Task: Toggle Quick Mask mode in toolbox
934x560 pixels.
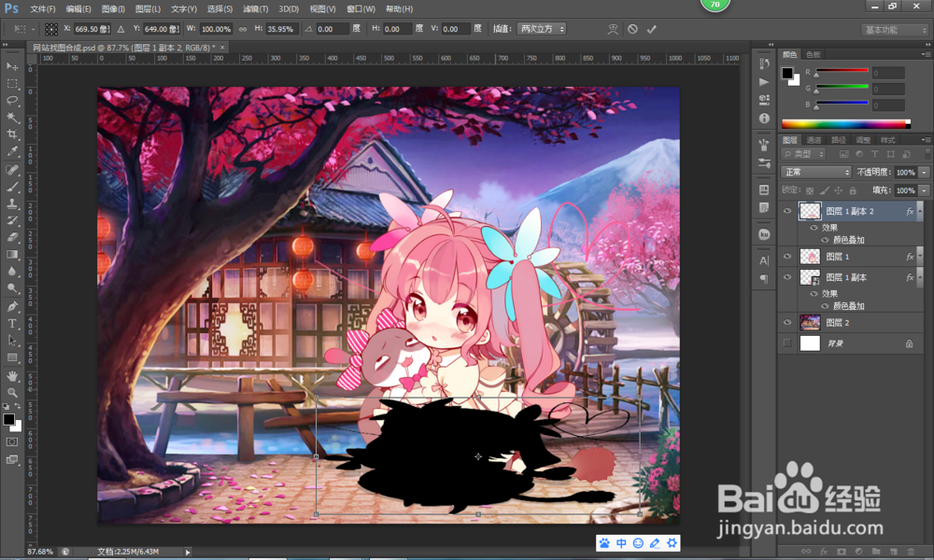Action: coord(12,442)
